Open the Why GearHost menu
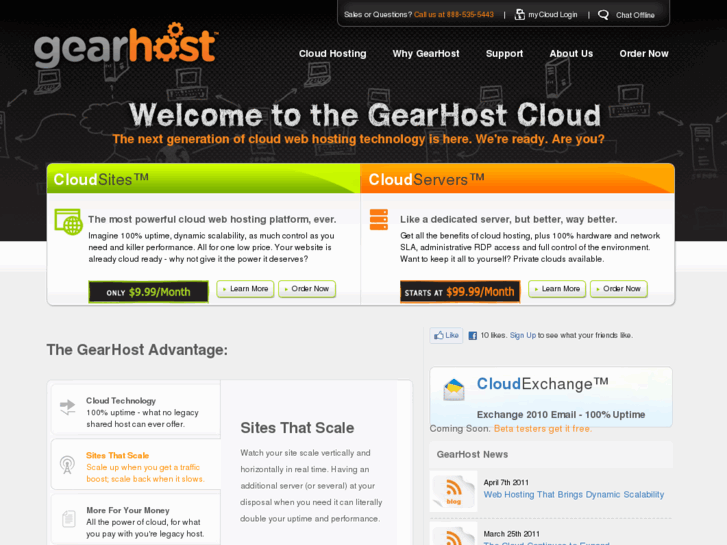The image size is (727, 545). point(426,54)
